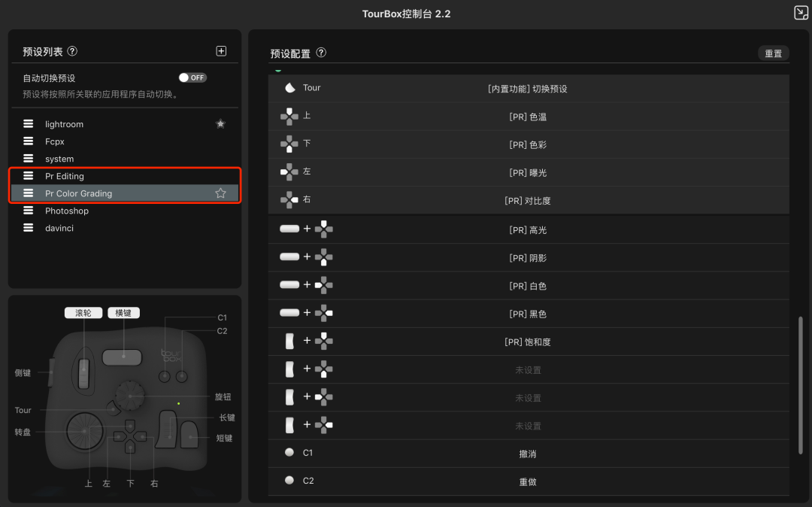Image resolution: width=812 pixels, height=507 pixels.
Task: Click the star icon on Pr Color Grading
Action: (x=220, y=193)
